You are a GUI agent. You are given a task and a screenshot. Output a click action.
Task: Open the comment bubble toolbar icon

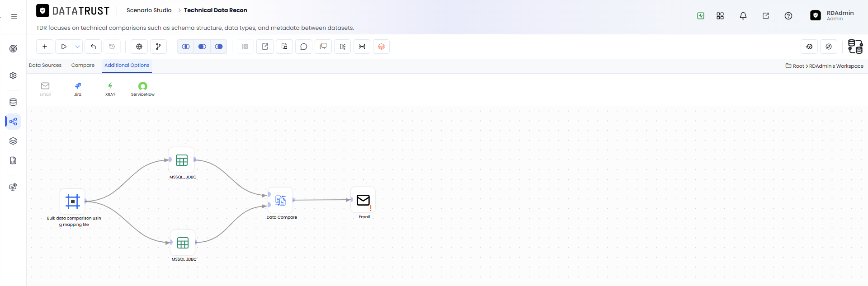point(304,47)
